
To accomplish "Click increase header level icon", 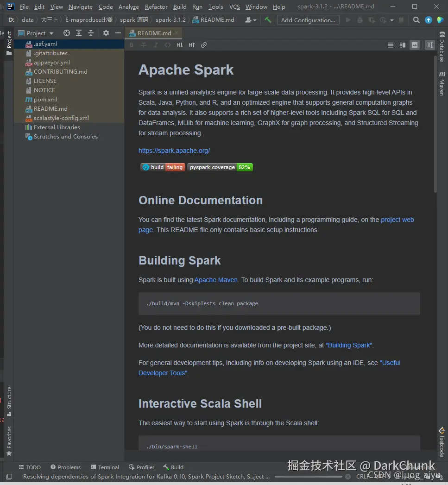I will 192,45.
